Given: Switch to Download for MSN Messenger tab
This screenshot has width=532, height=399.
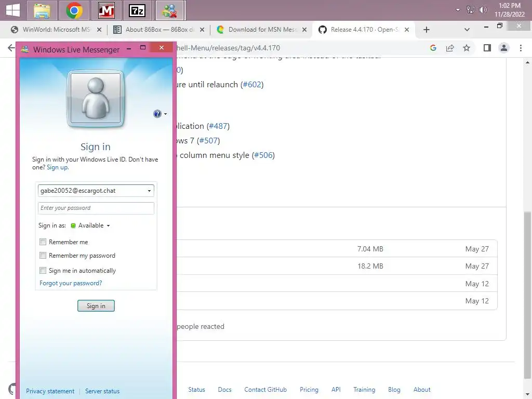Looking at the screenshot, I should 262,30.
